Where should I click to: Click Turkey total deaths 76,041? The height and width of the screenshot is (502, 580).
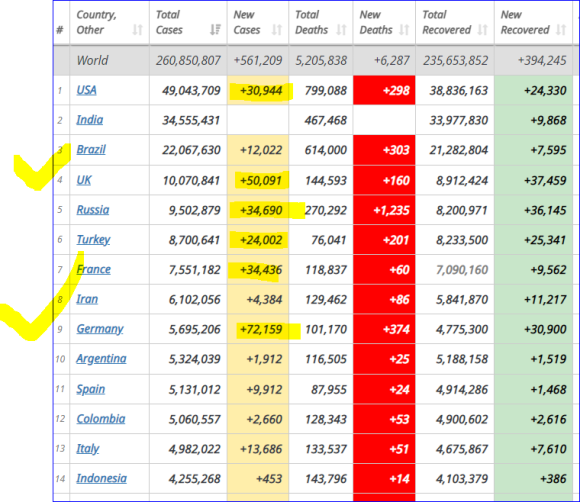329,240
